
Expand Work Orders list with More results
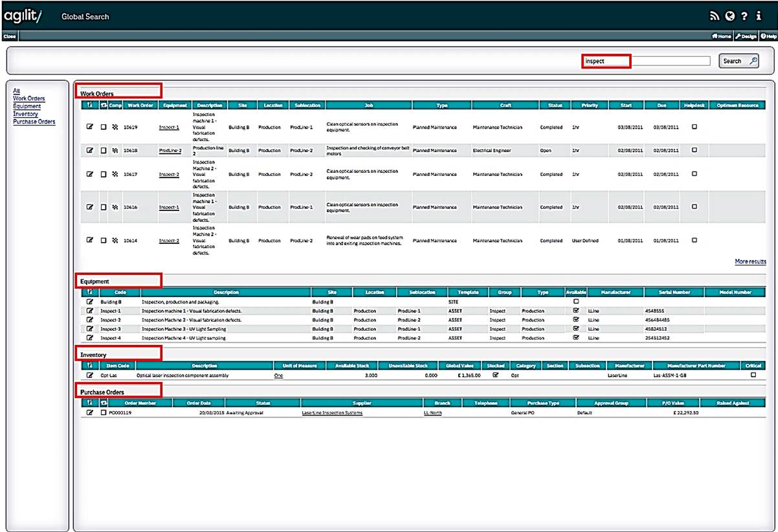tap(750, 261)
